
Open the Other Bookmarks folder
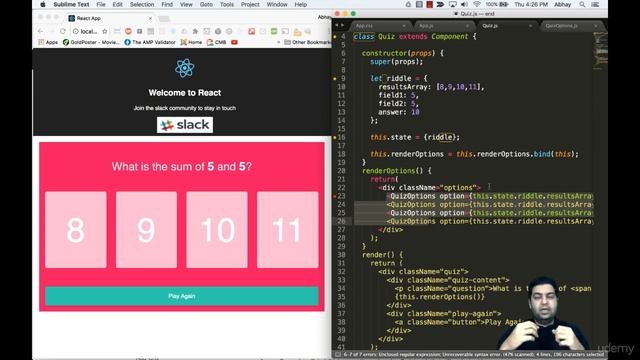308,42
